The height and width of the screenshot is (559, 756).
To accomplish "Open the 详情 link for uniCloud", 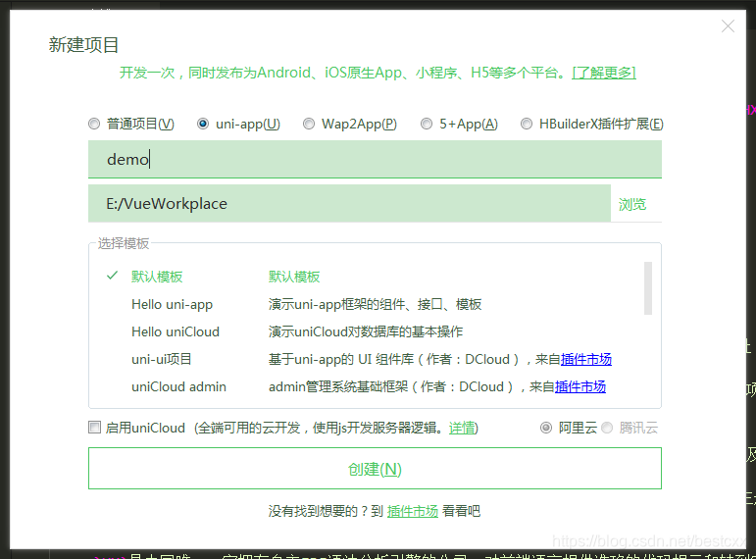I will click(x=462, y=428).
